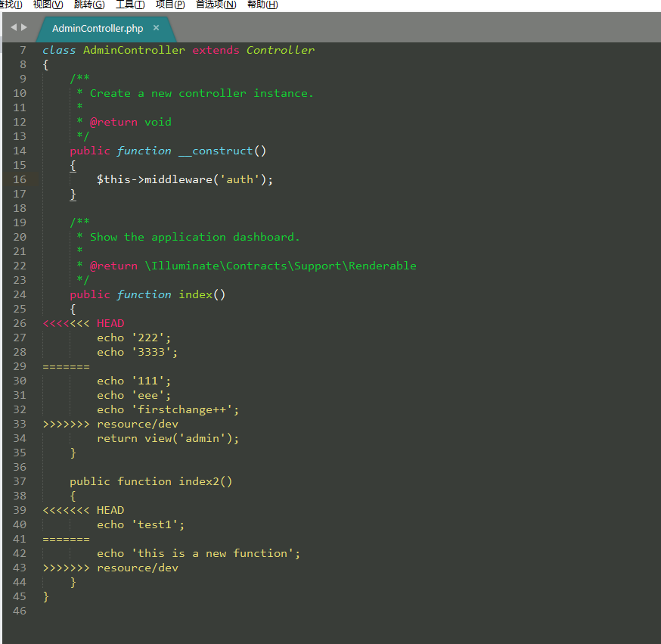This screenshot has width=661, height=644.
Task: Click the left tab navigation arrow
Action: point(13,27)
